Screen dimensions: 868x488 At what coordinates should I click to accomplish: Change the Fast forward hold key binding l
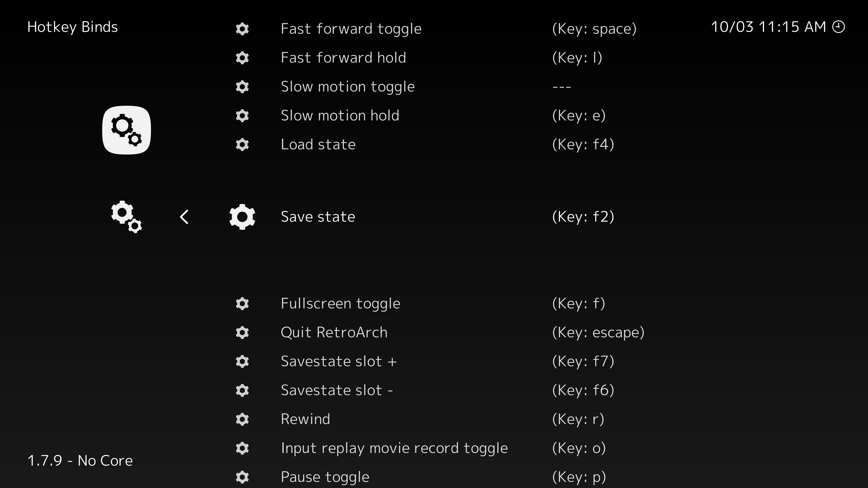tap(577, 58)
